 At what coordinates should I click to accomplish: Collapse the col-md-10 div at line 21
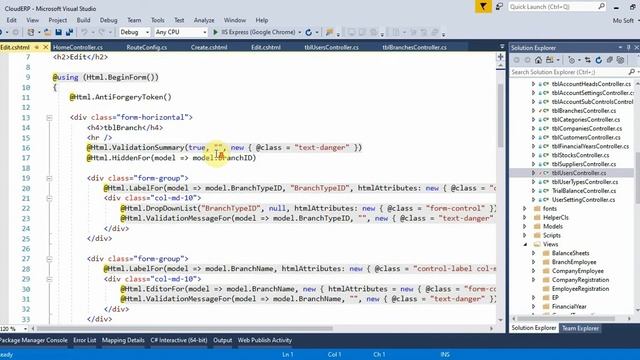[x=49, y=198]
